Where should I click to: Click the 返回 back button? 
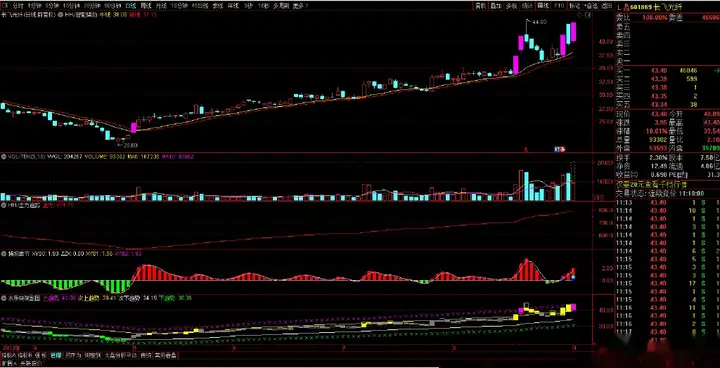[607, 6]
